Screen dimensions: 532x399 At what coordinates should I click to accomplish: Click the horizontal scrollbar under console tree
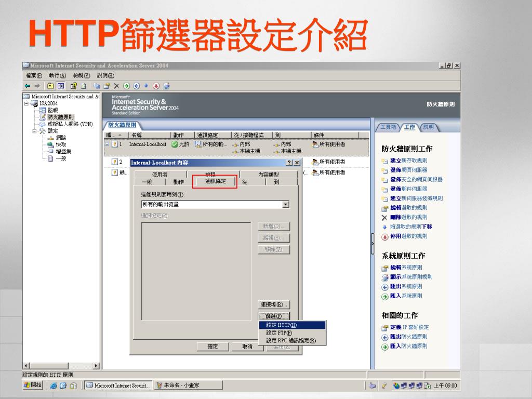pyautogui.click(x=61, y=366)
